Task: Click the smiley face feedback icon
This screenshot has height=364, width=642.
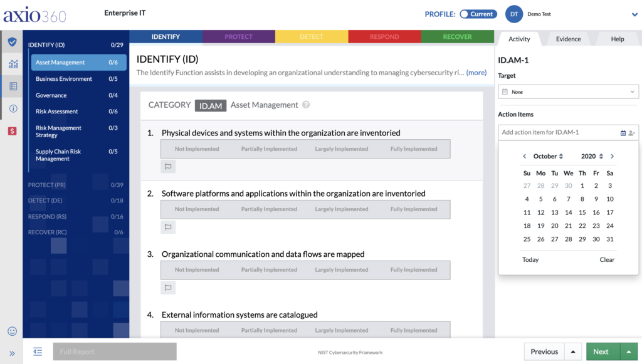Action: [12, 331]
